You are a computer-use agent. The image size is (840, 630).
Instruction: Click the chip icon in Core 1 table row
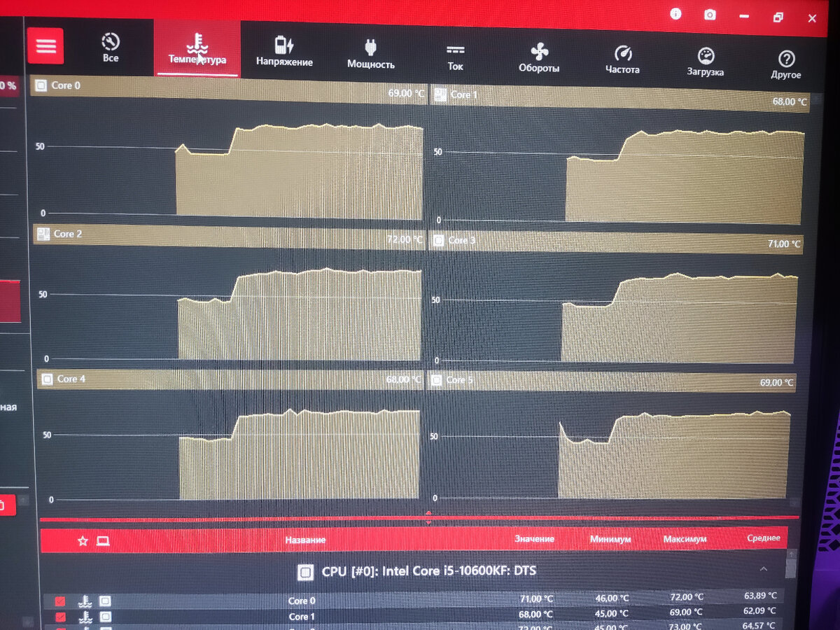(x=105, y=617)
